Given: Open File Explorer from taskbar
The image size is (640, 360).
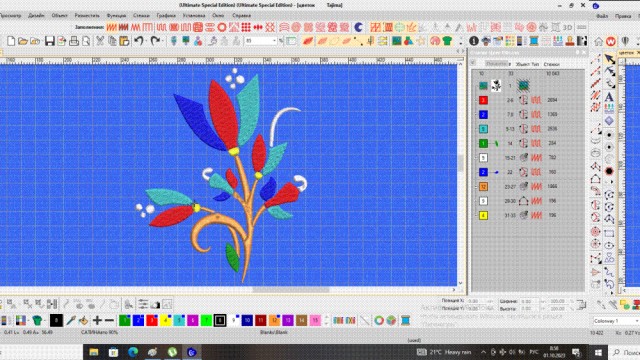Looking at the screenshot, I should 94,352.
